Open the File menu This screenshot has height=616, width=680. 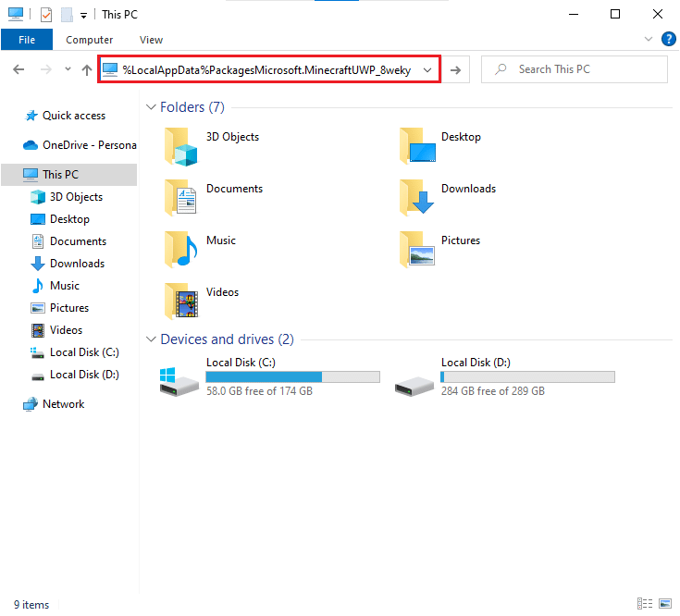27,40
